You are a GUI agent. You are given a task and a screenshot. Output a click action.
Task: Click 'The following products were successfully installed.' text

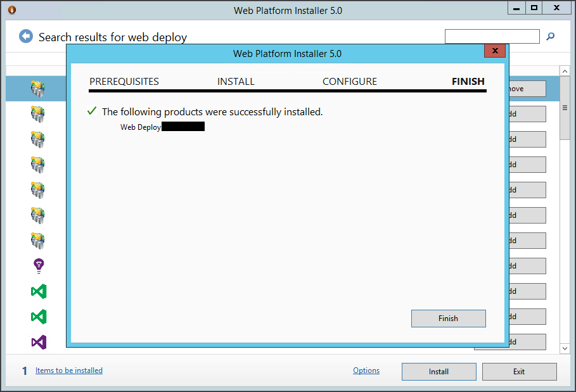pyautogui.click(x=212, y=111)
